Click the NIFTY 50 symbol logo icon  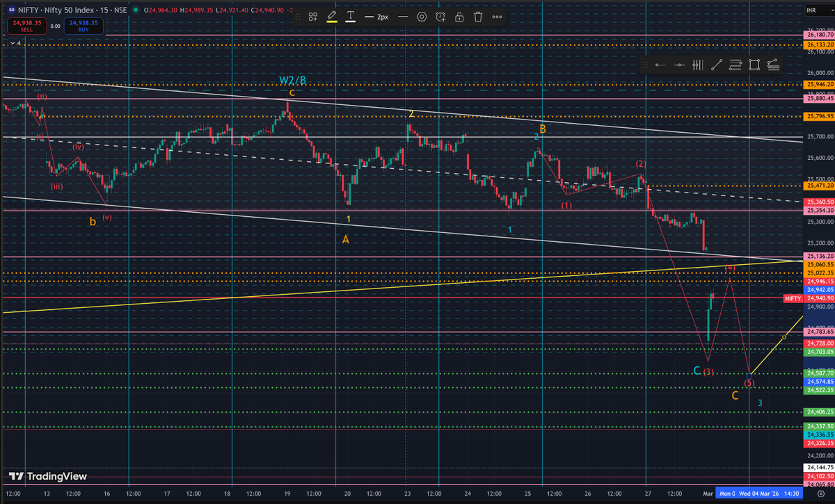click(x=13, y=10)
